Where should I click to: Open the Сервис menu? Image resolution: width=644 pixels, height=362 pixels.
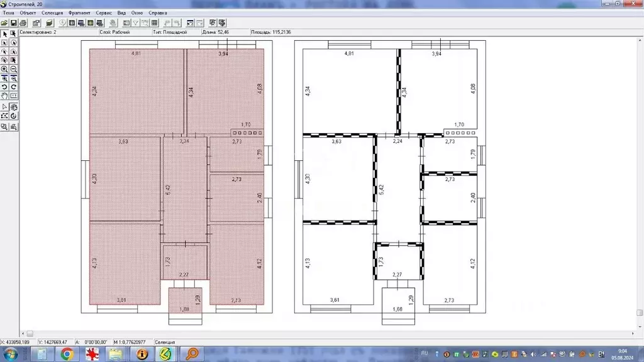click(x=104, y=13)
